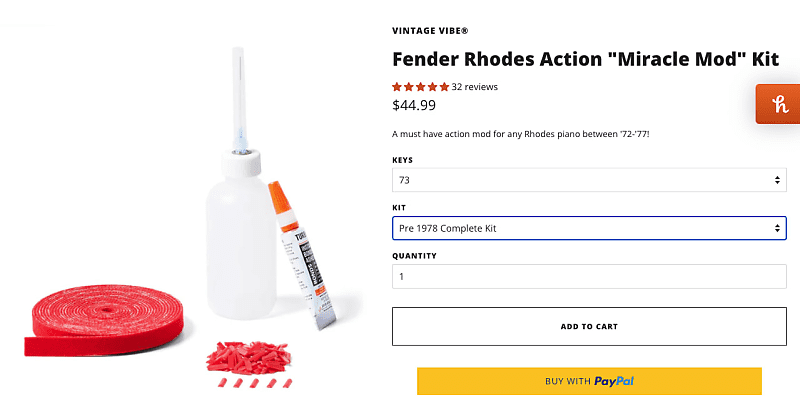The height and width of the screenshot is (410, 800).
Task: Click the Fender Rhodes Miracle Mod Kit title
Action: click(584, 58)
